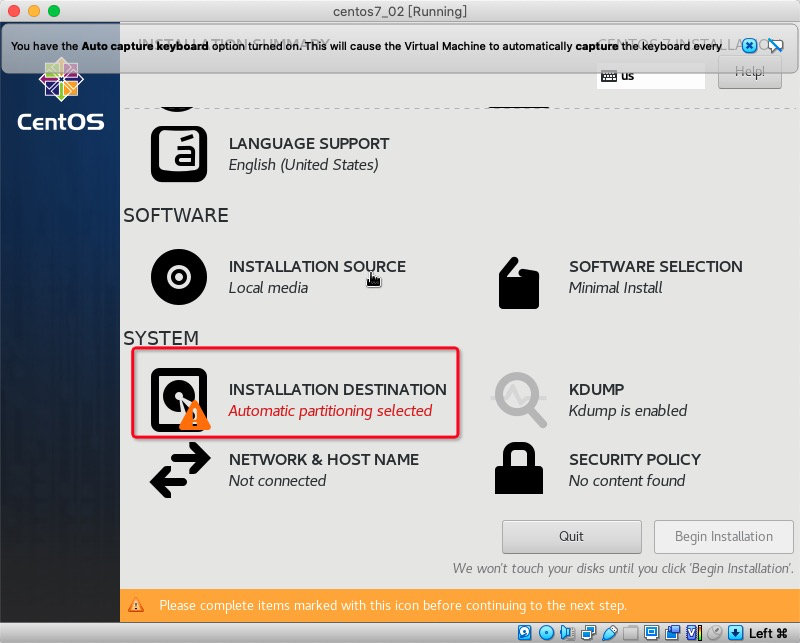Screen dimensions: 800x643
Task: Click 'Minimal Install' text
Action: coord(615,288)
